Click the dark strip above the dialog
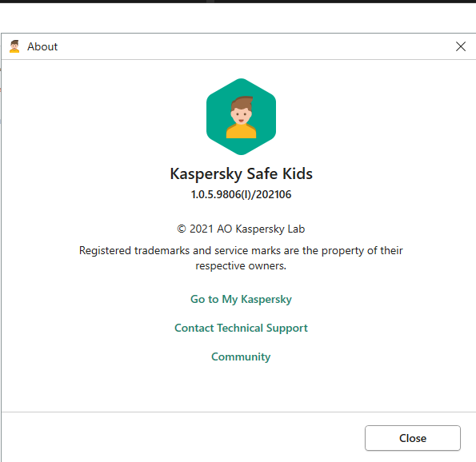Screen dimensions: 476x462 point(238,2)
